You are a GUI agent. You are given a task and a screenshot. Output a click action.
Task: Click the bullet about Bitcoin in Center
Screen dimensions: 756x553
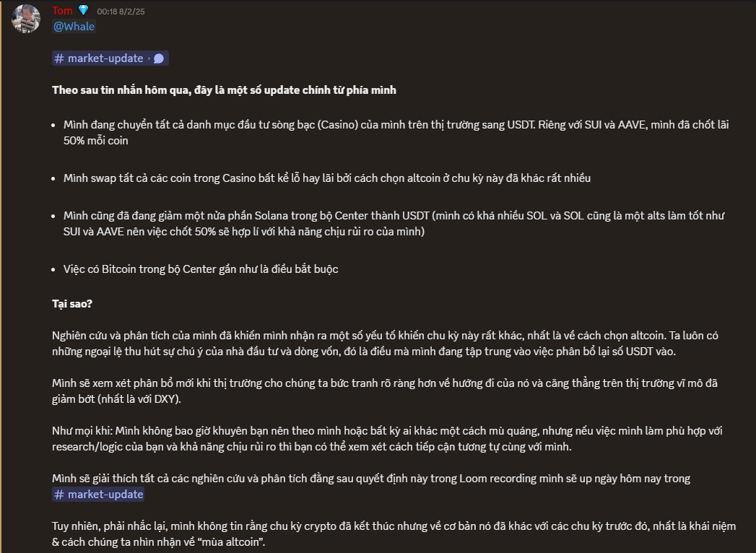(201, 269)
